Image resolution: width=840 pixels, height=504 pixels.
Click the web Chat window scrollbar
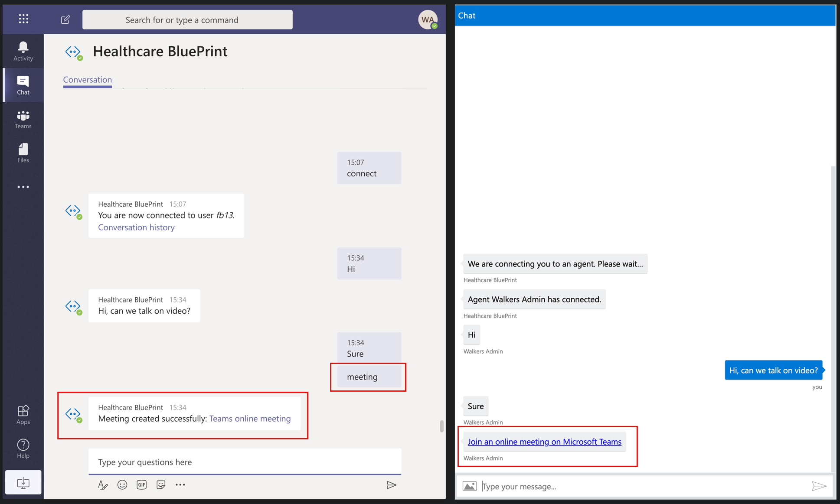[x=833, y=319]
